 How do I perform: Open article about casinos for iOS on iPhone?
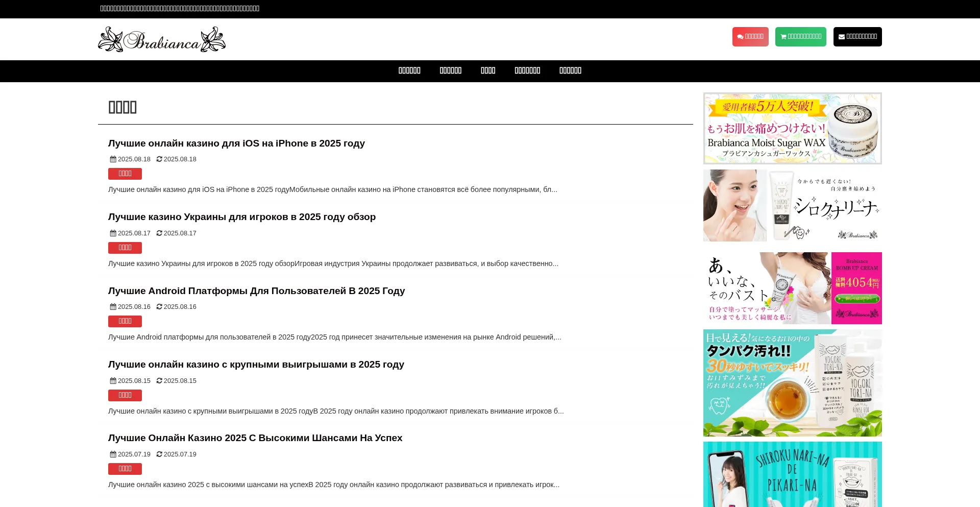(x=236, y=143)
